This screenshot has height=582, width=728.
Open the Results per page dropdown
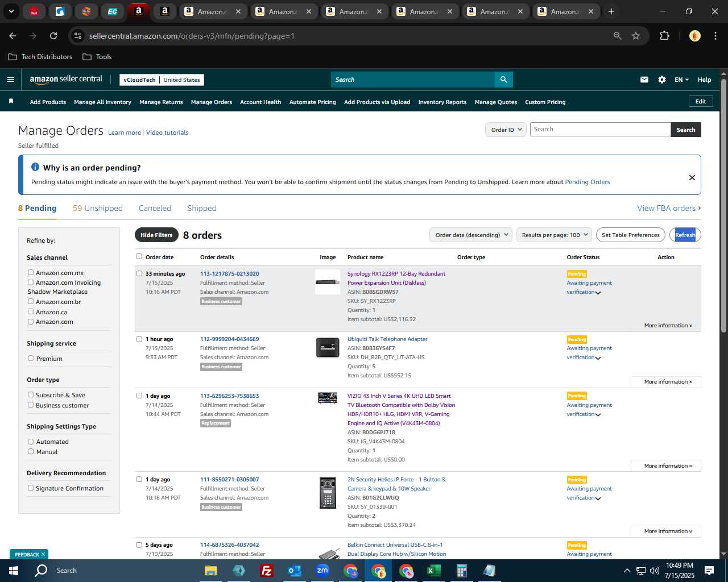point(555,235)
